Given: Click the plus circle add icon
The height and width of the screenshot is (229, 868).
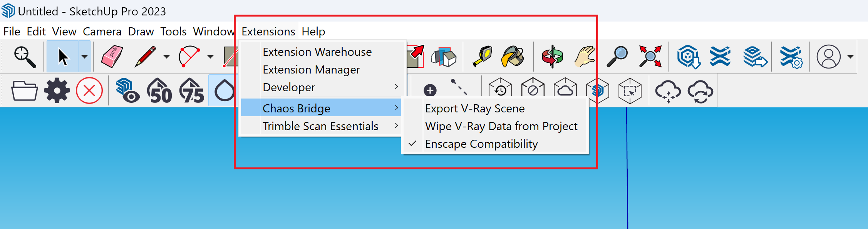Looking at the screenshot, I should pos(430,90).
